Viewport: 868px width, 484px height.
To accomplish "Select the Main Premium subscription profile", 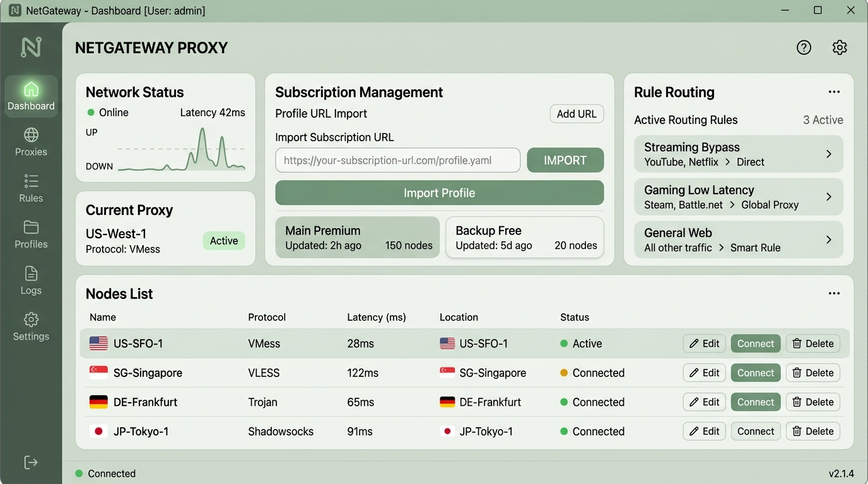I will [x=358, y=238].
